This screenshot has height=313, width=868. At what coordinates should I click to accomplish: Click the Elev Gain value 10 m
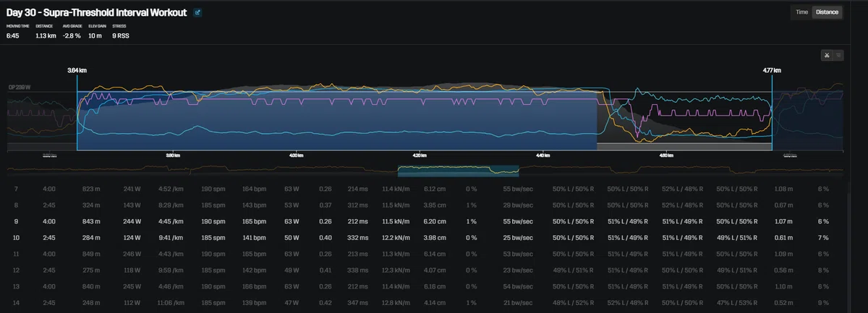coord(96,35)
